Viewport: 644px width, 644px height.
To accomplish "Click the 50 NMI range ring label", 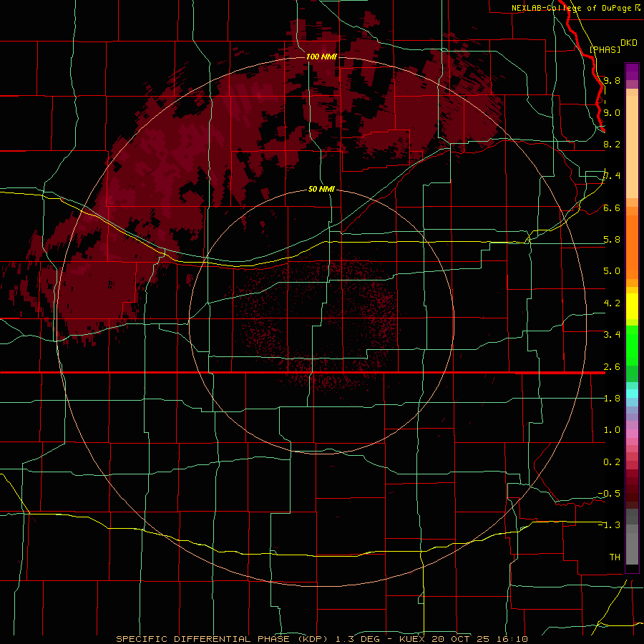I will [x=321, y=189].
